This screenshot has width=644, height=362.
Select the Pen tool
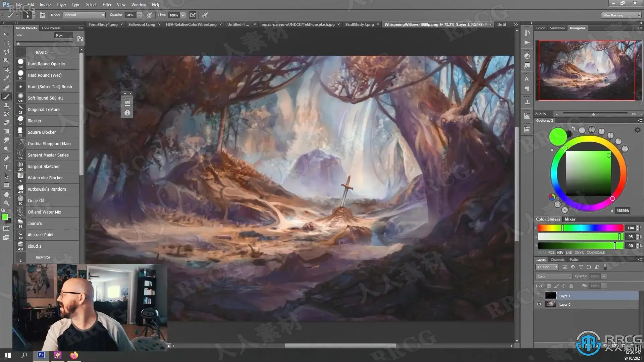(6, 158)
